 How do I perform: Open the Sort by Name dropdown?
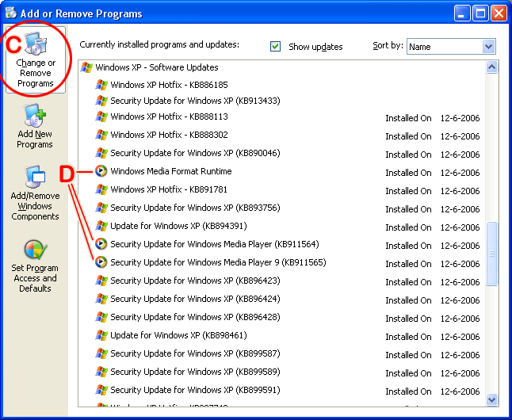(x=451, y=47)
